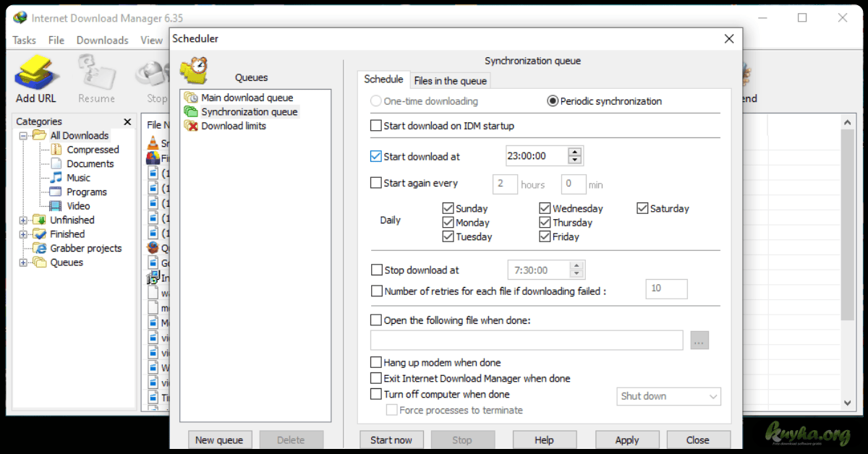Uncheck the Wednesday checkbox
This screenshot has height=454, width=868.
(545, 208)
